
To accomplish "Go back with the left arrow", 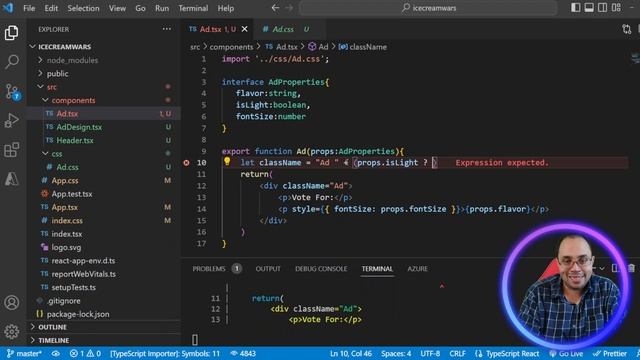I will coord(276,8).
